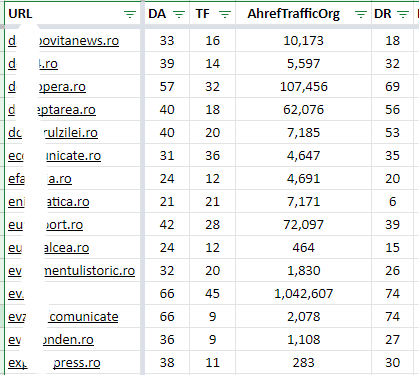Select DR value 6 cell
The width and height of the screenshot is (419, 375).
coord(392,202)
